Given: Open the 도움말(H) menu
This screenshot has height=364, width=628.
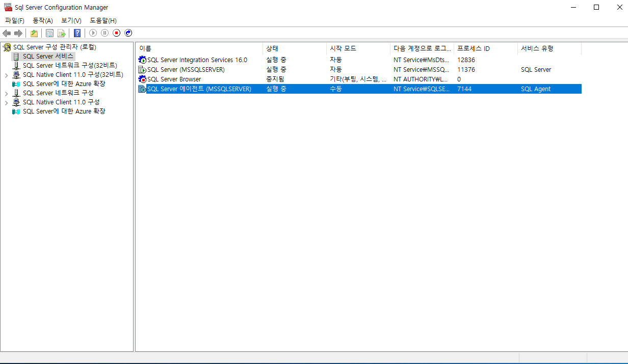Looking at the screenshot, I should [x=103, y=20].
